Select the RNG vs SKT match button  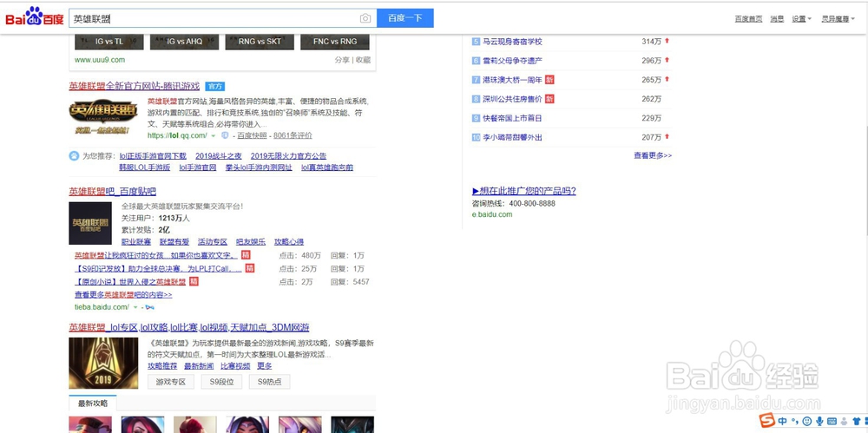tap(260, 42)
